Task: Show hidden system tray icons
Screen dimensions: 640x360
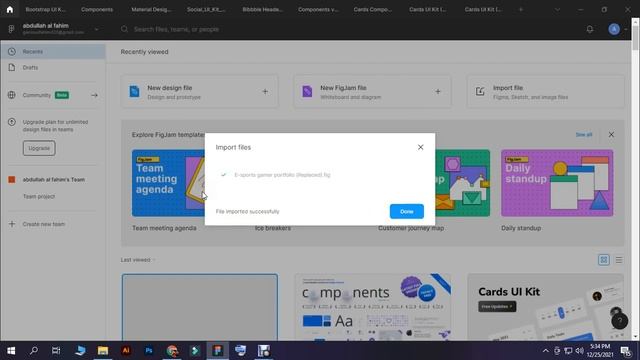Action: click(x=546, y=351)
